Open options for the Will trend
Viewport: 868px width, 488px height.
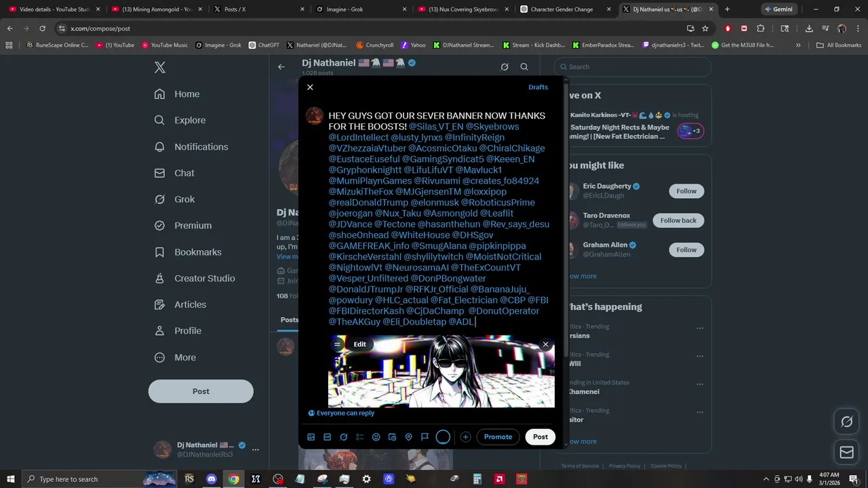point(700,357)
